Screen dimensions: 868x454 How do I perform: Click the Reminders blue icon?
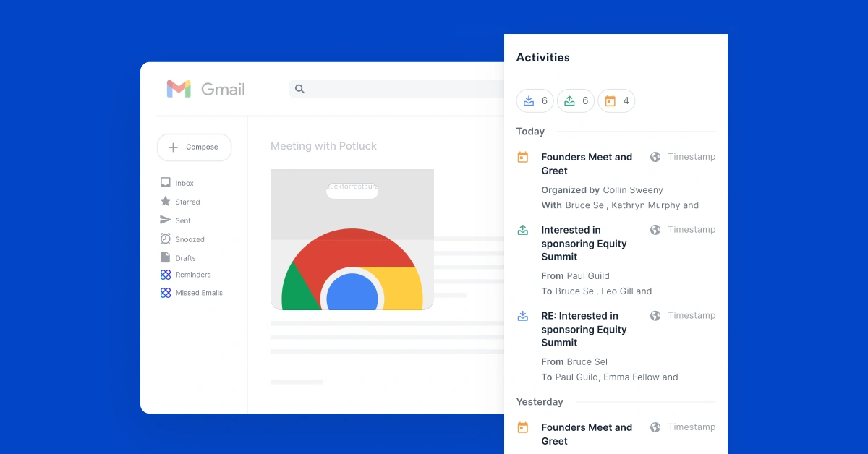(166, 275)
